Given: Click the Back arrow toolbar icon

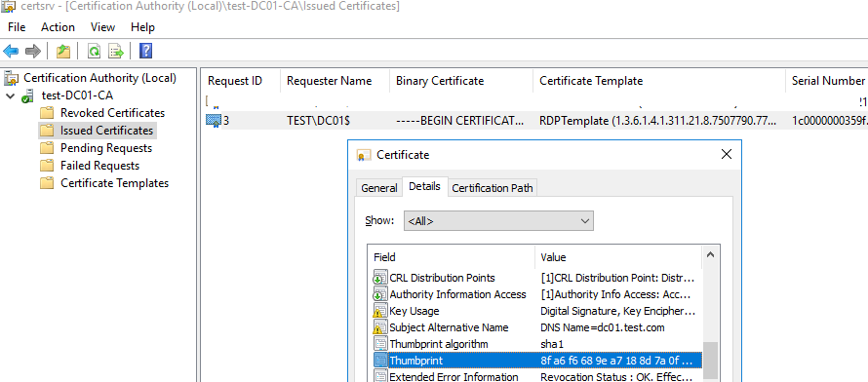Looking at the screenshot, I should coord(11,52).
